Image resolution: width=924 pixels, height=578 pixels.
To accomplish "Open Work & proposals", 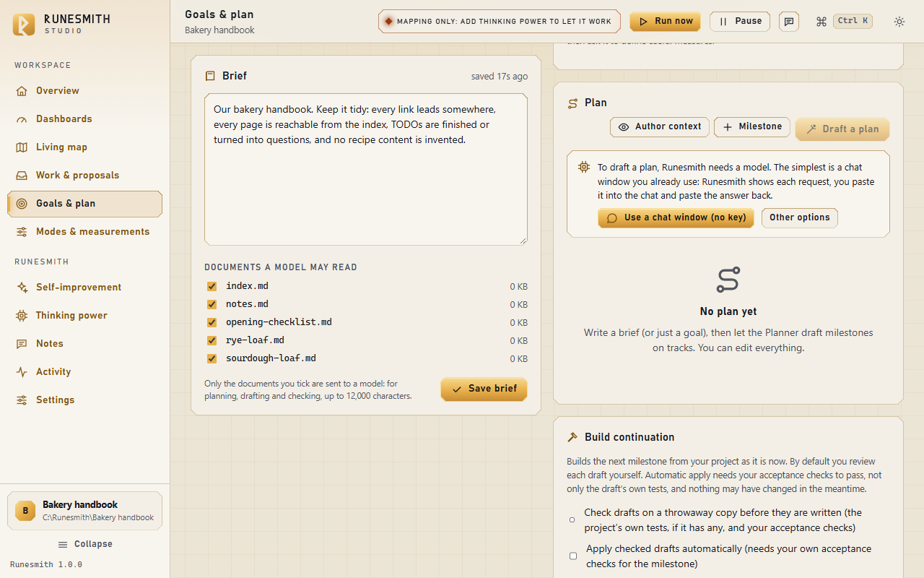I will [84, 176].
